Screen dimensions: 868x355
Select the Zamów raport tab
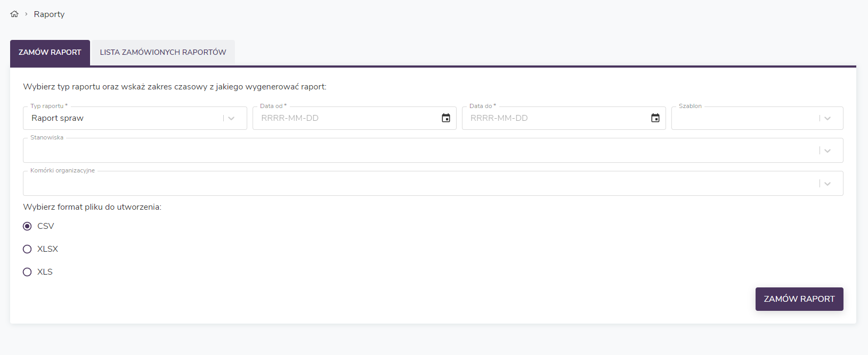(x=50, y=52)
